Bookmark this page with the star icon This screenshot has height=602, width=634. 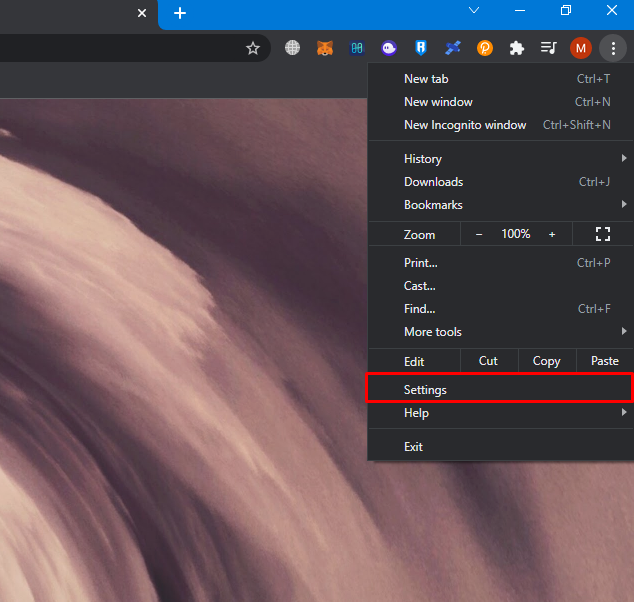253,48
